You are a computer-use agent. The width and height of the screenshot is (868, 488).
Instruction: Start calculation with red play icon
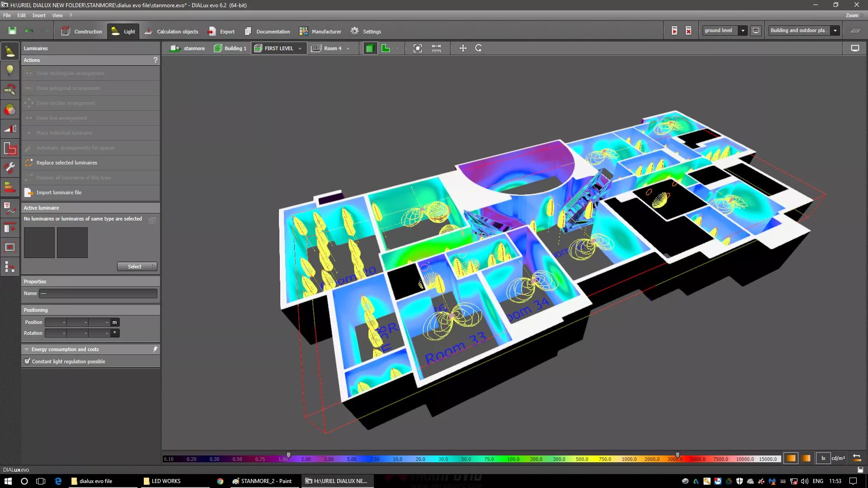(674, 31)
